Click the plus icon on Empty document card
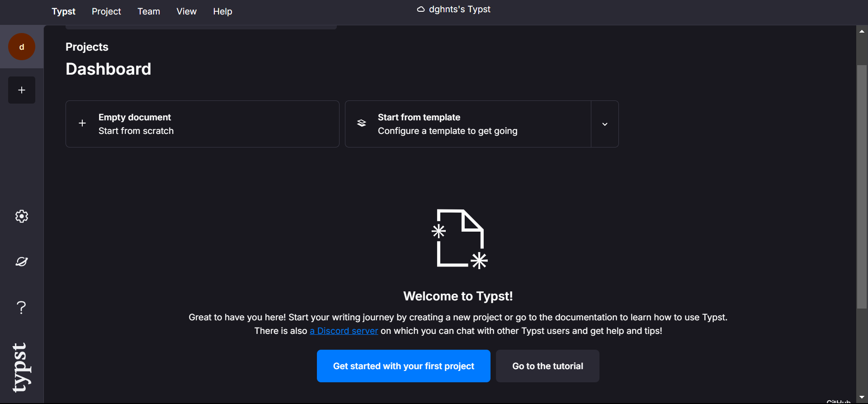The width and height of the screenshot is (868, 404). coord(82,123)
